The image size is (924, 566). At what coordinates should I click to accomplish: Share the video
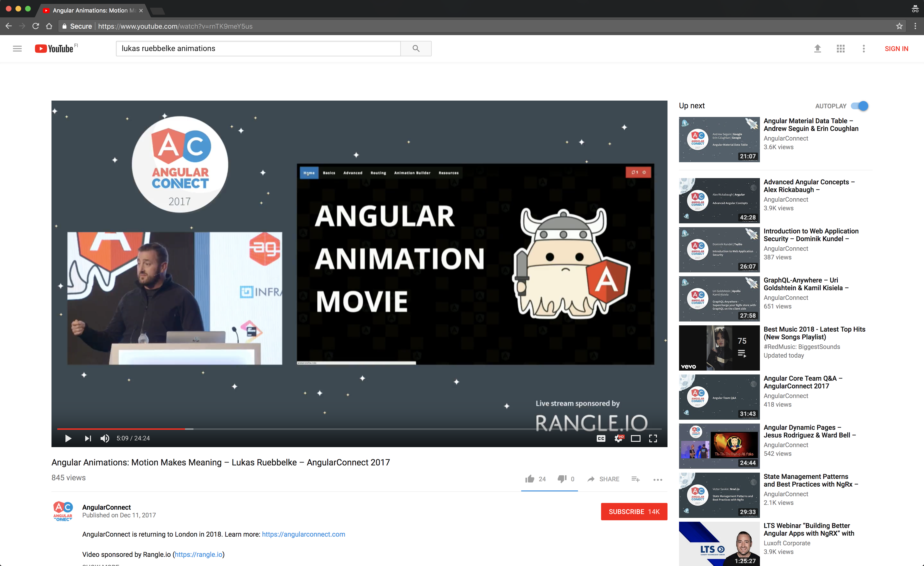[x=603, y=479]
